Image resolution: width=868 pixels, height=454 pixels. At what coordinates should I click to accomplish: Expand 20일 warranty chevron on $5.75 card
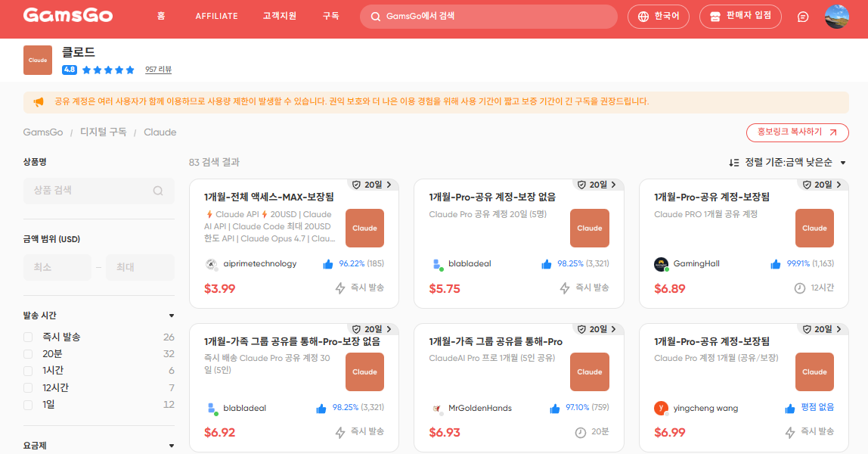click(614, 185)
